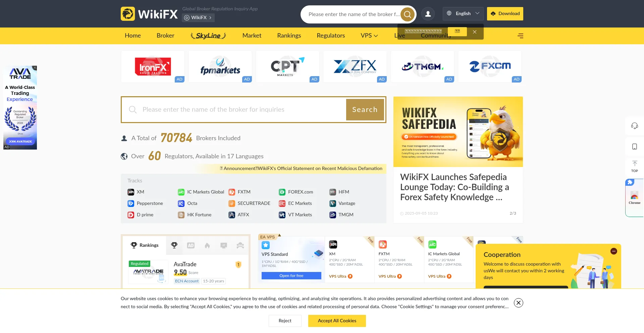Open the user account profile icon

[x=428, y=14]
